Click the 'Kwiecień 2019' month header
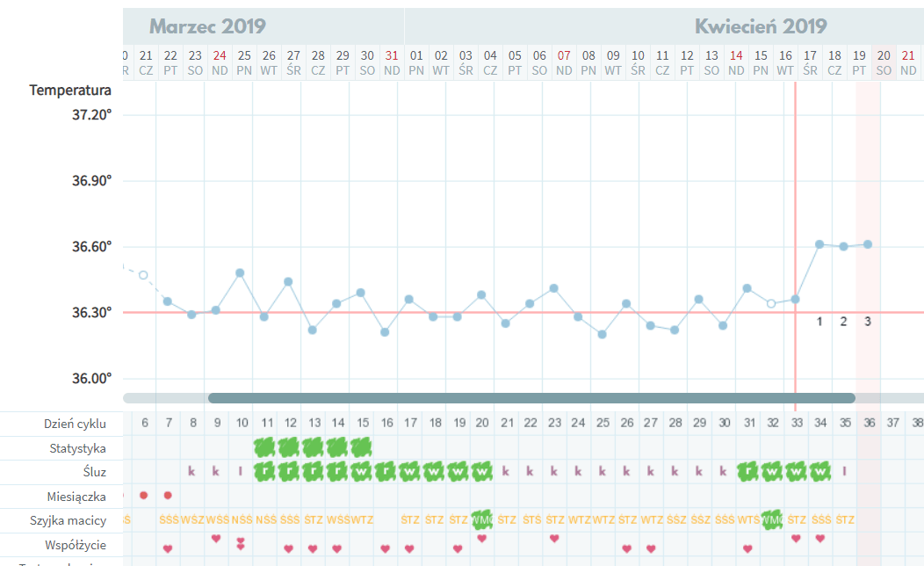Viewport: 924px width, 566px height. point(761,26)
